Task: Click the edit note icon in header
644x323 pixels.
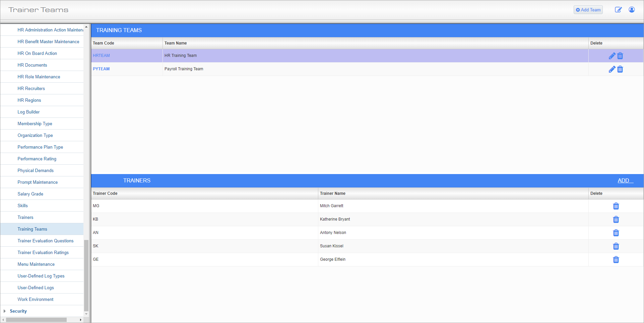Action: tap(618, 10)
